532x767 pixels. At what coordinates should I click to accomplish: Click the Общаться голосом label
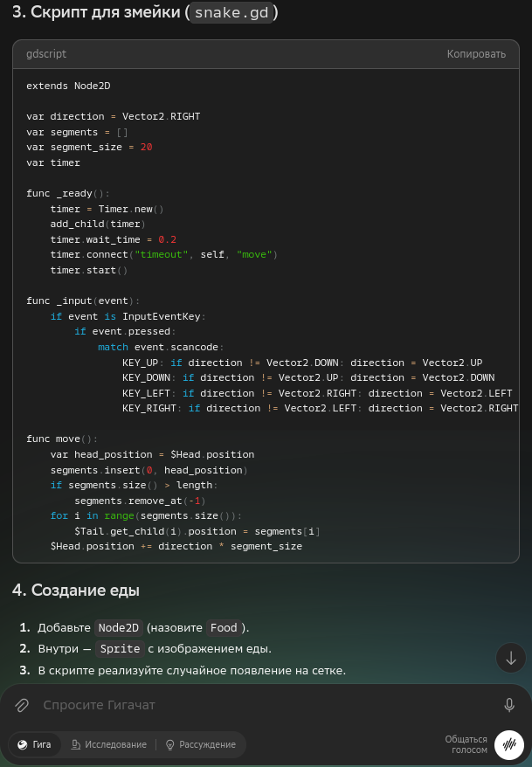coord(466,744)
